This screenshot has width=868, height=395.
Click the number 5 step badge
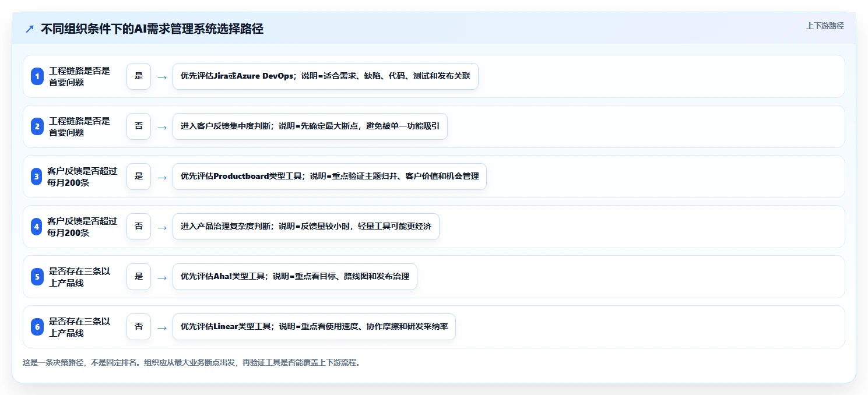37,277
